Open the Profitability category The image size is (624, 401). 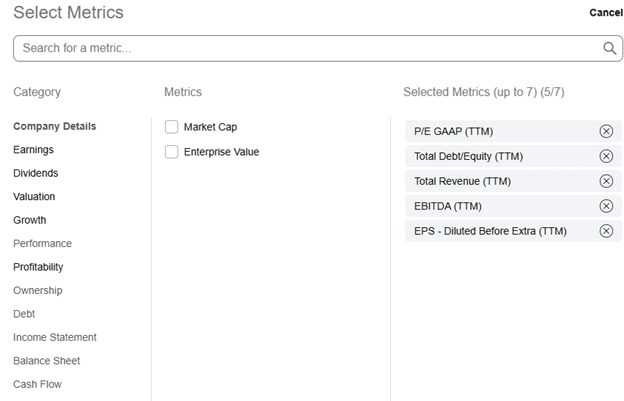(38, 267)
